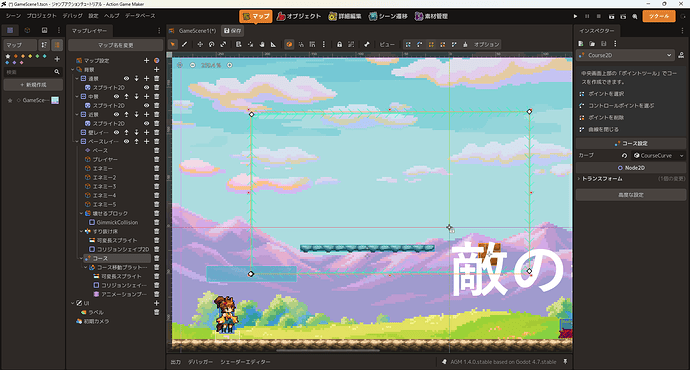Toggle visibility of 近景 layer
690x370 pixels.
point(116,114)
